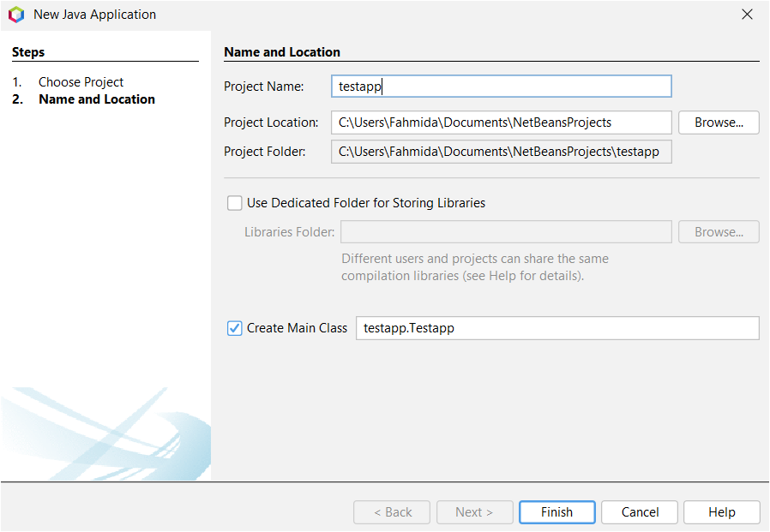Image resolution: width=770 pixels, height=532 pixels.
Task: Click the Project Location path field
Action: (x=502, y=122)
